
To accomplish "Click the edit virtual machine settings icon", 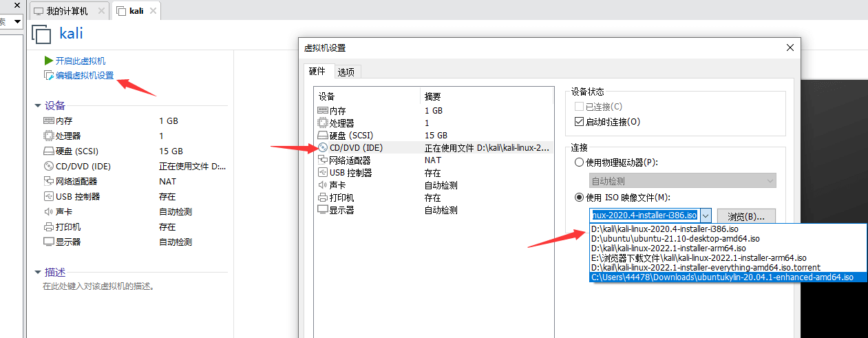I will [x=49, y=76].
